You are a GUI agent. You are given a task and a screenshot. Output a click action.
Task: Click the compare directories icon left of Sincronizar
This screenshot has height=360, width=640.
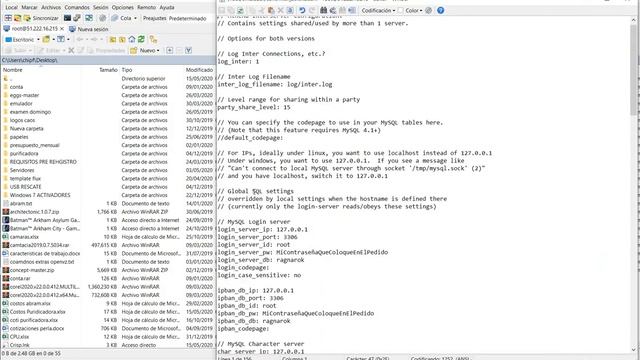18,18
